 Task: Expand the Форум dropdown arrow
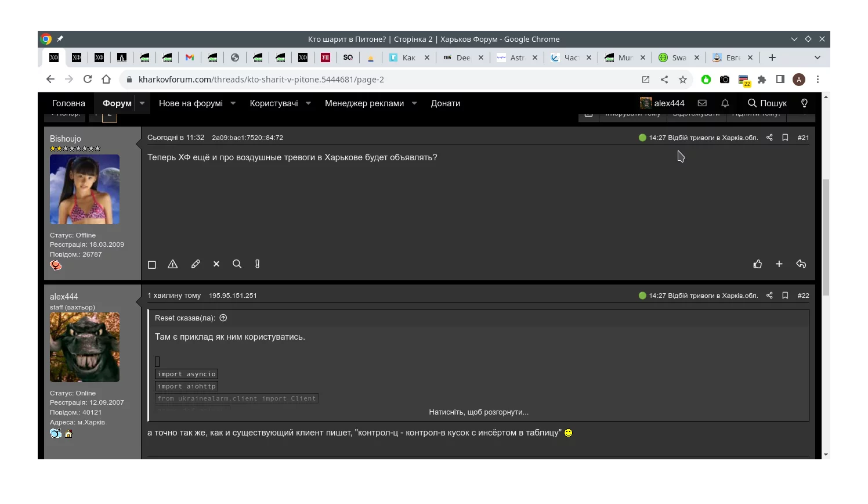pos(142,103)
